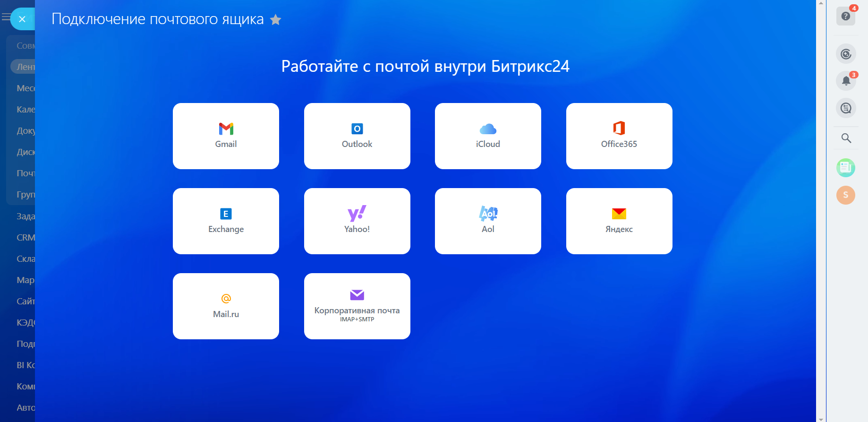Select Yahoo! mail provider card

coord(357,221)
